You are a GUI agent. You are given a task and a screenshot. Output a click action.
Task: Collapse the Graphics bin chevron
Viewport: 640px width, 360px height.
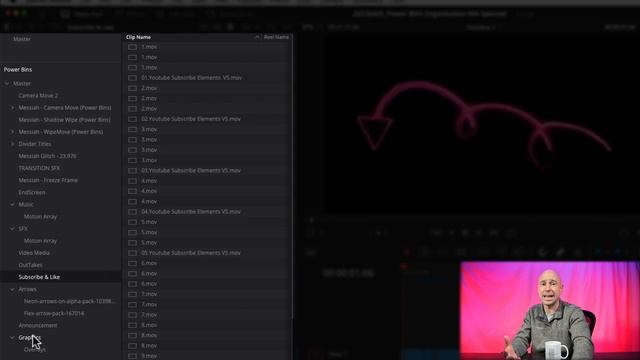pyautogui.click(x=12, y=338)
